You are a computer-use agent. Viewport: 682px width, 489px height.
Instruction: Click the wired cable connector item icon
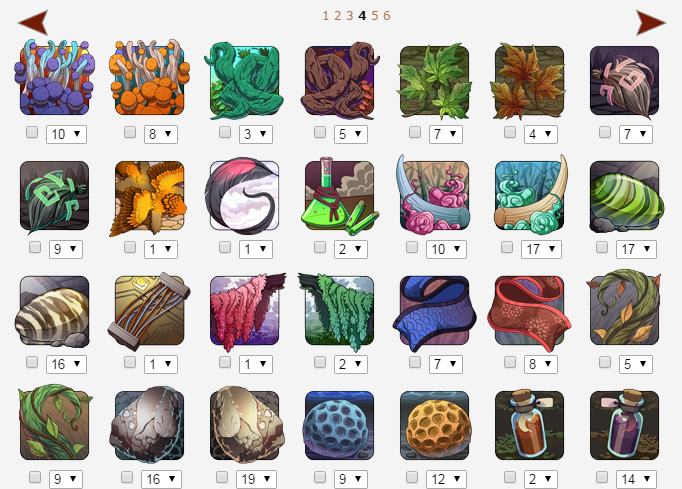(149, 311)
